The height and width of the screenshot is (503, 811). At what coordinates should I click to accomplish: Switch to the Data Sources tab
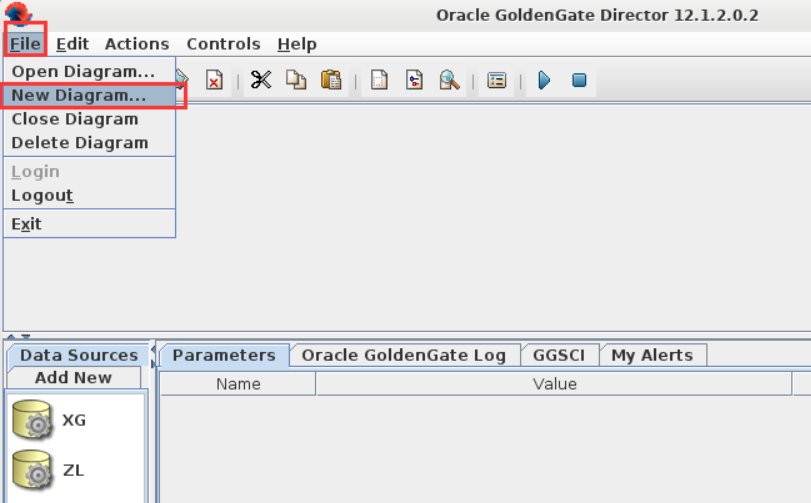79,355
